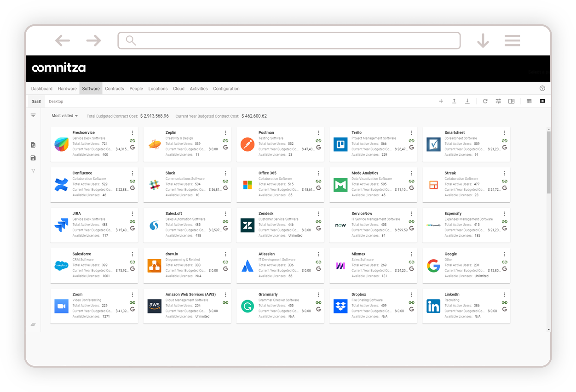The height and width of the screenshot is (392, 576).
Task: Open the Mode Analytics card title
Action: tap(365, 173)
